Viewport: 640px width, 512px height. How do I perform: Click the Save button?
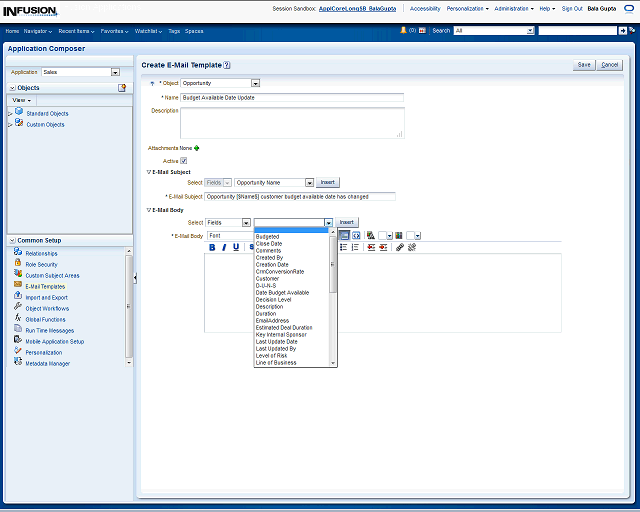click(x=584, y=64)
